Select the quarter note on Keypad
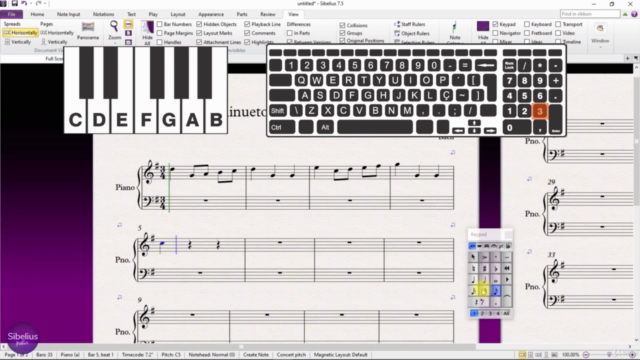640x360 pixels. pyautogui.click(x=473, y=280)
